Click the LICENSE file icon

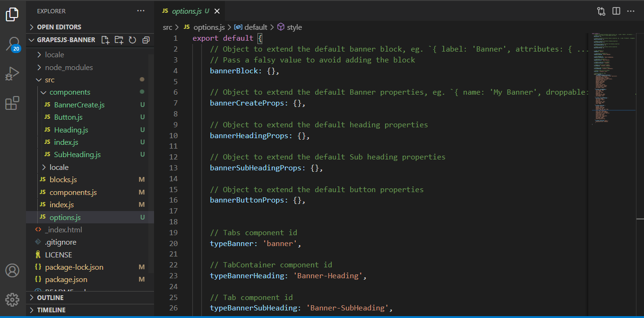click(38, 255)
